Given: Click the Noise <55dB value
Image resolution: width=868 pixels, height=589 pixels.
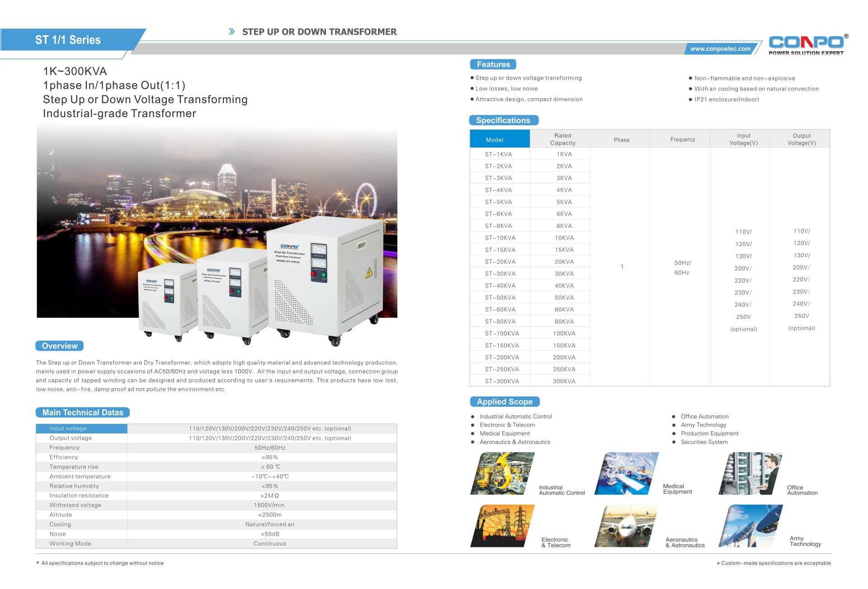Looking at the screenshot, I should pos(270,534).
